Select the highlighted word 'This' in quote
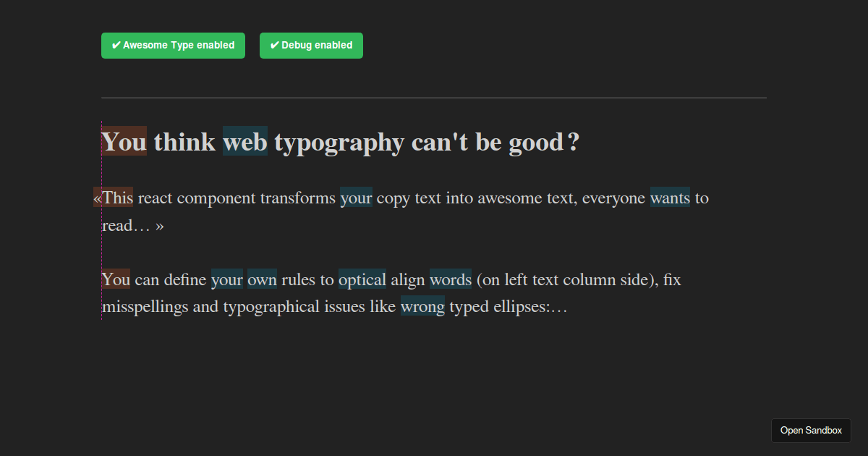 118,197
